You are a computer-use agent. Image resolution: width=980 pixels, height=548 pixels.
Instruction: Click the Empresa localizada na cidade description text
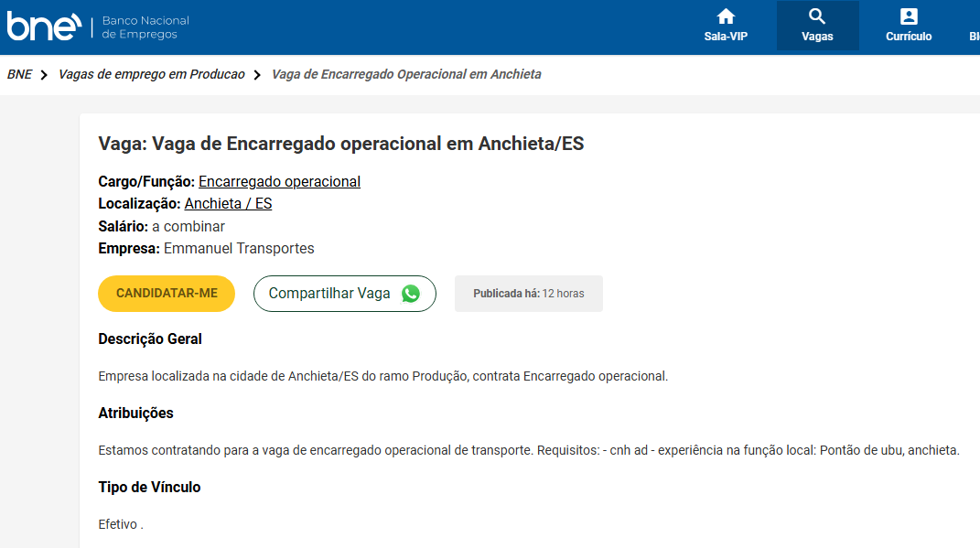coord(383,376)
